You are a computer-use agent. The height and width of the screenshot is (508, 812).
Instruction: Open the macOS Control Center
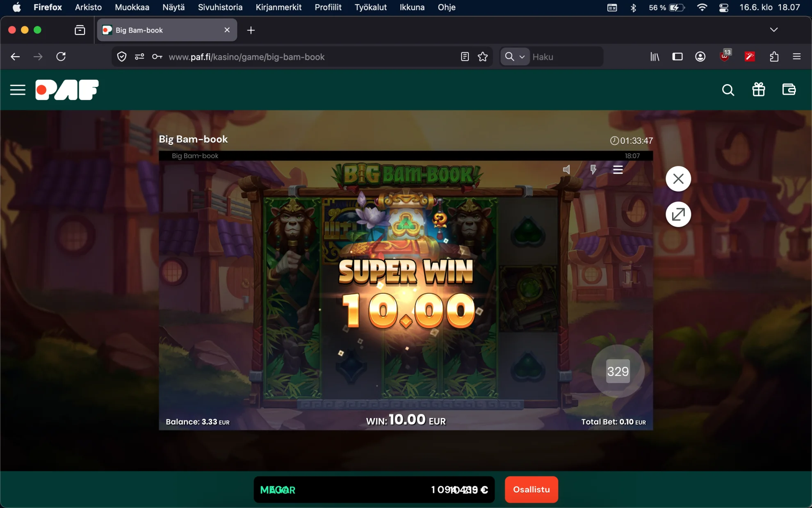(x=724, y=7)
